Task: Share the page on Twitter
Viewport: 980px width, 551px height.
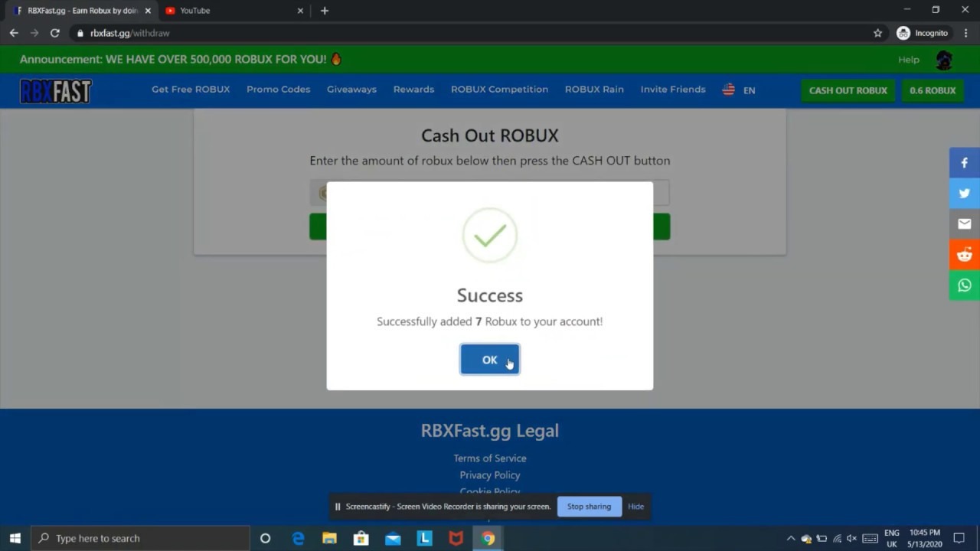Action: [x=964, y=193]
